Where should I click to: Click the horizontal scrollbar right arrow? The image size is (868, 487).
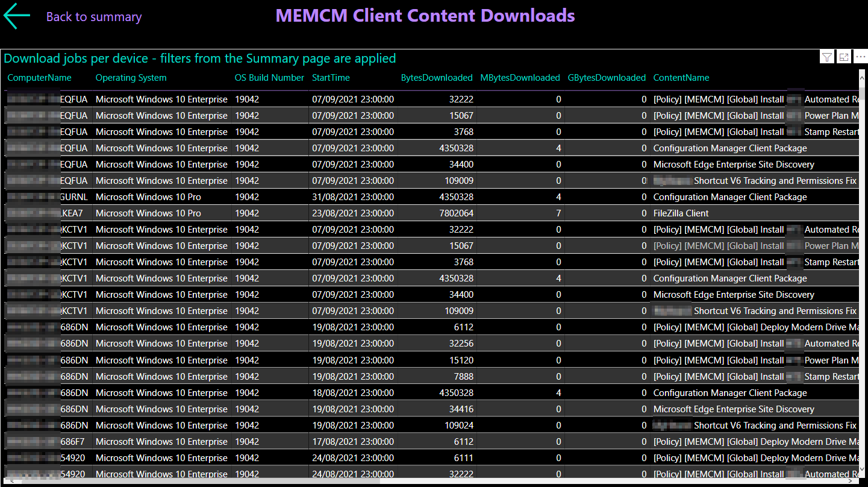tap(853, 481)
